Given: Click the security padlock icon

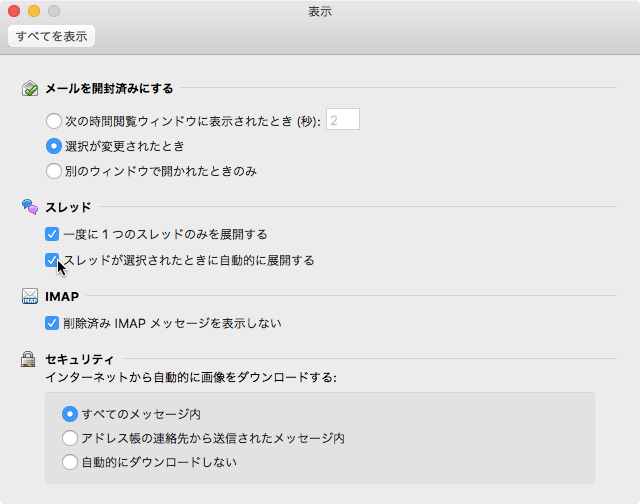Looking at the screenshot, I should (x=30, y=359).
